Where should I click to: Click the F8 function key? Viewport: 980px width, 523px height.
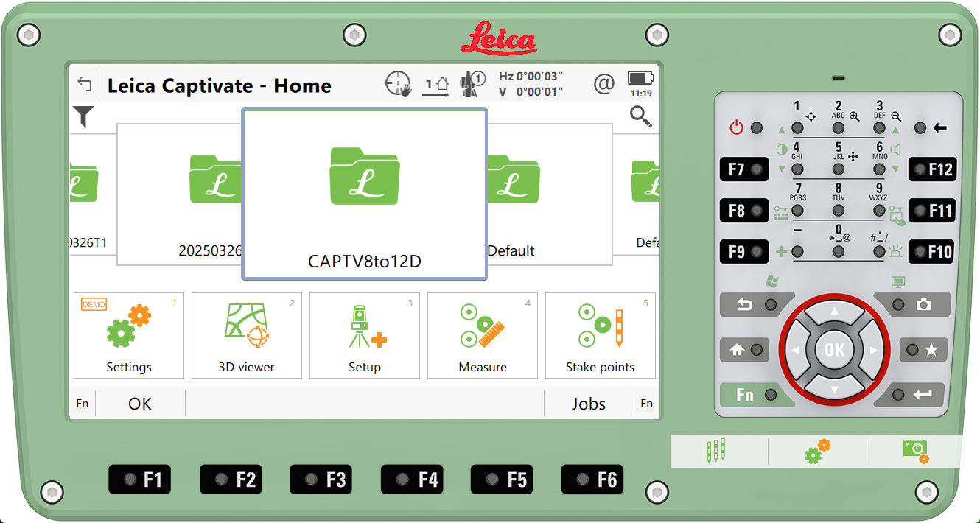(744, 211)
